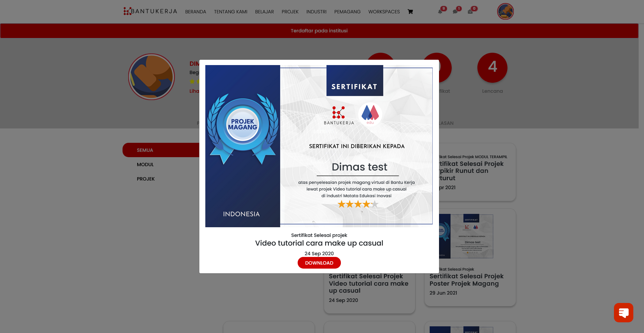Open the BELAJAR menu
Screen dimensions: 644x333
point(264,12)
